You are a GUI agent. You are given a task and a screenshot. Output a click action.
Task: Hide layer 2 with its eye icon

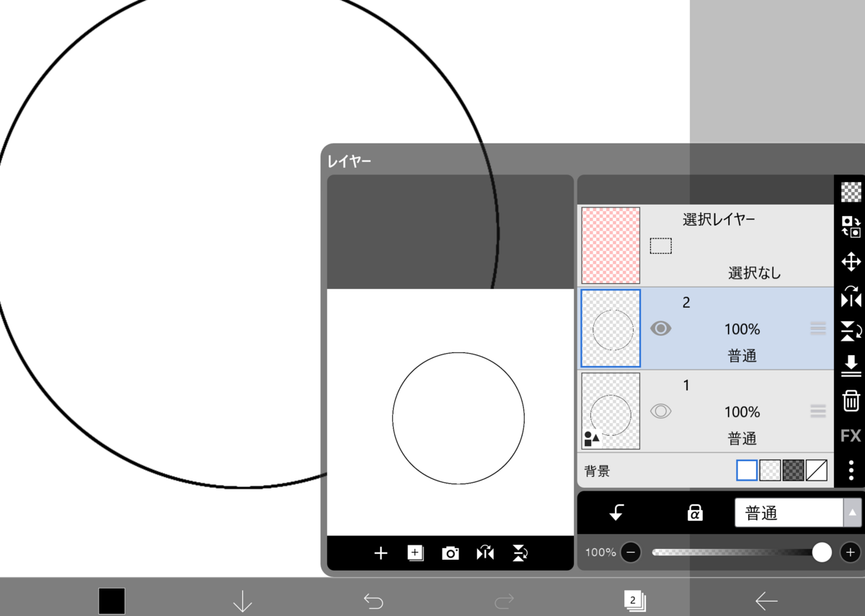pyautogui.click(x=661, y=329)
